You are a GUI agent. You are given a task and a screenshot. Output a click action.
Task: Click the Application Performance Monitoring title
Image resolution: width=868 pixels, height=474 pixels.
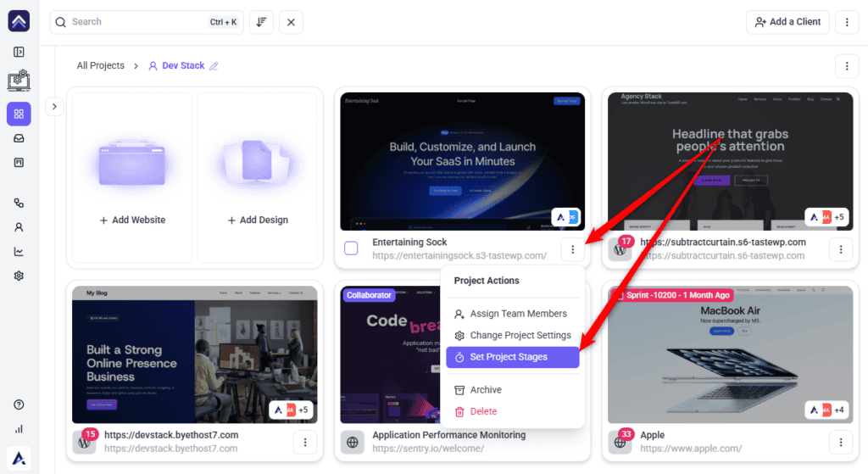pos(449,435)
